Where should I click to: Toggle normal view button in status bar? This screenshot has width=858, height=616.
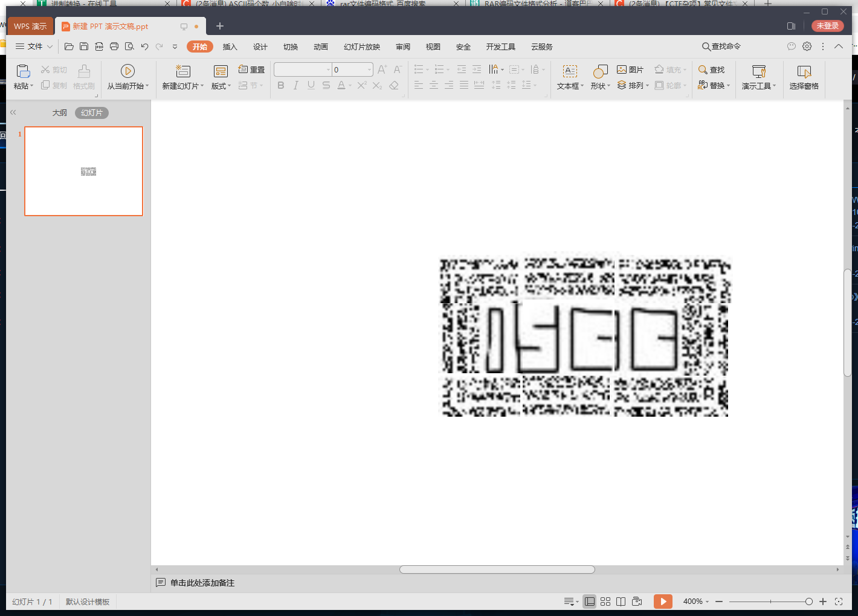click(x=590, y=602)
